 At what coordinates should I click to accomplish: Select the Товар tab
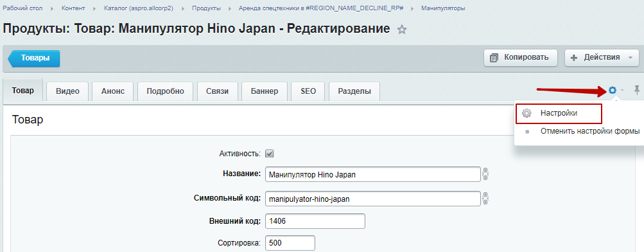click(22, 91)
